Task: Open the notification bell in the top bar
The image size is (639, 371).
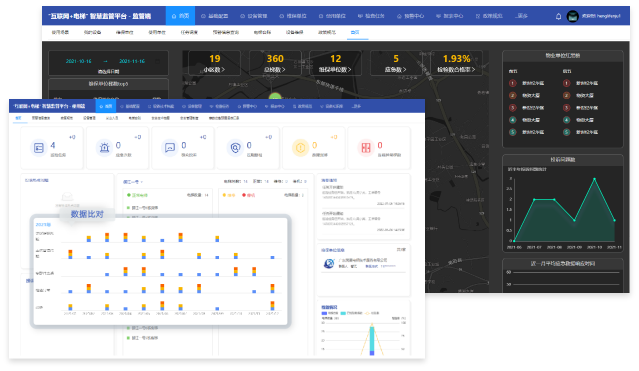Action: pyautogui.click(x=558, y=16)
